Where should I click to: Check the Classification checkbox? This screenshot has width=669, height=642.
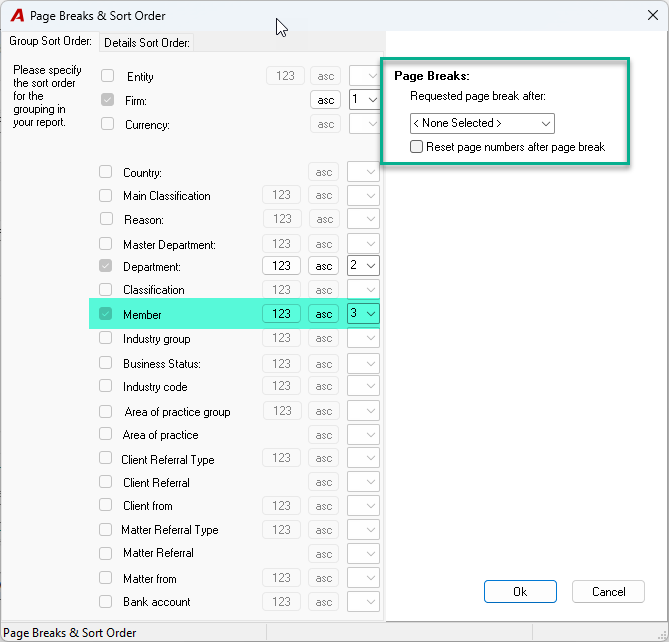point(105,289)
